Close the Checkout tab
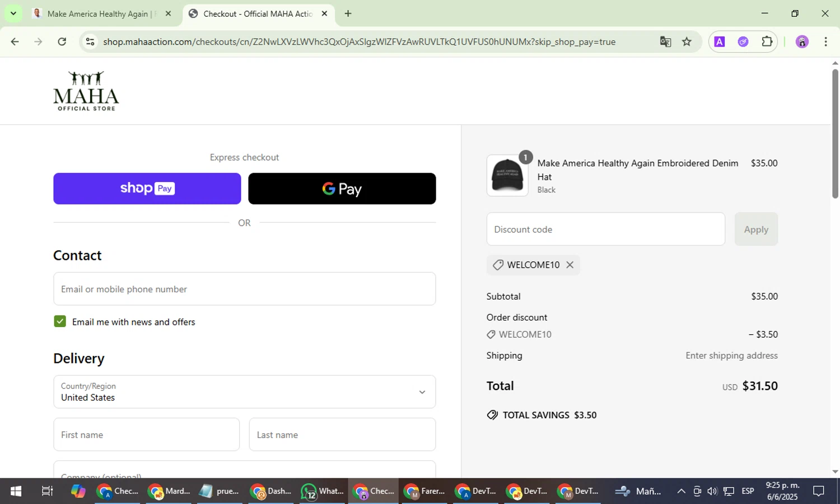This screenshot has width=840, height=504. [x=324, y=13]
